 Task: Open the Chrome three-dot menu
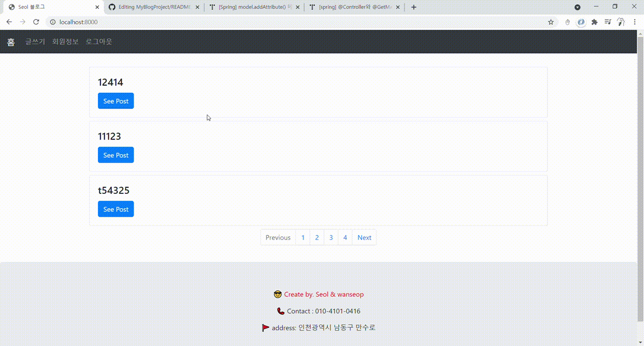[x=635, y=22]
